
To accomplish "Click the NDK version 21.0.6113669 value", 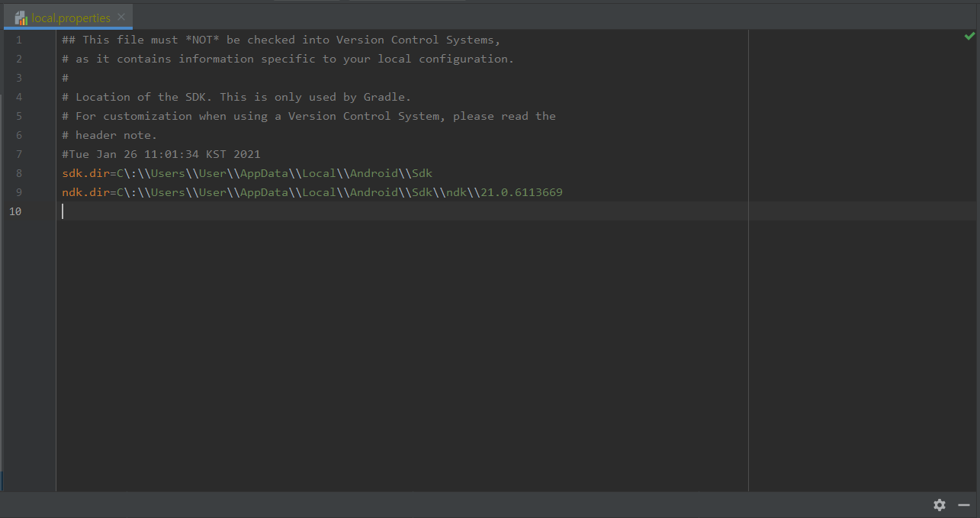I will 522,192.
